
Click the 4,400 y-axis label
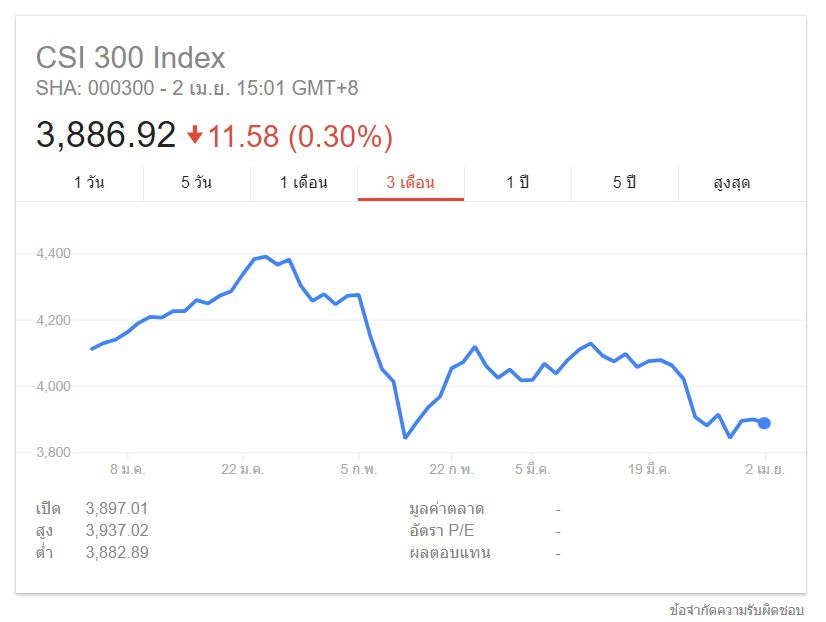(52, 254)
